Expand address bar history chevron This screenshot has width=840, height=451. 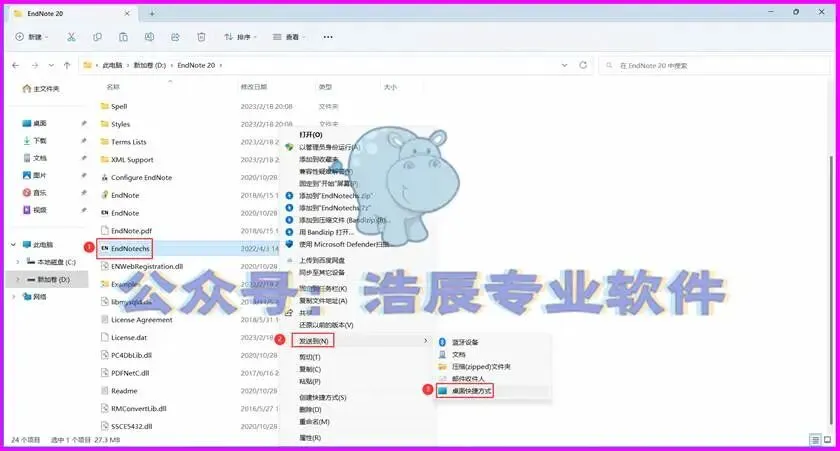[564, 65]
